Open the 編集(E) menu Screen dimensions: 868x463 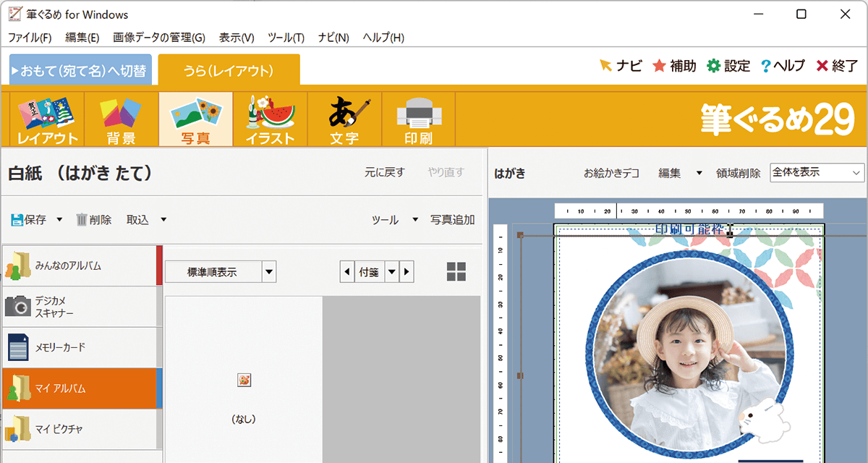coord(82,38)
